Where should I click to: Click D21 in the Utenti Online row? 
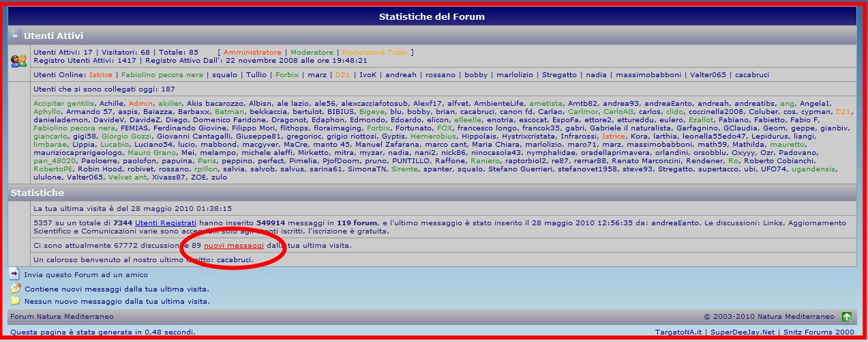click(342, 74)
